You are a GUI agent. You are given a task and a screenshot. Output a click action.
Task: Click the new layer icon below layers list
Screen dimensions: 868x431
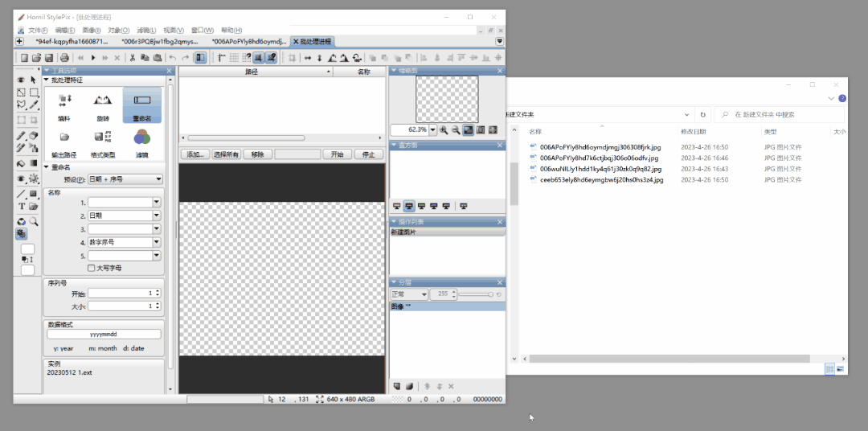coord(397,386)
